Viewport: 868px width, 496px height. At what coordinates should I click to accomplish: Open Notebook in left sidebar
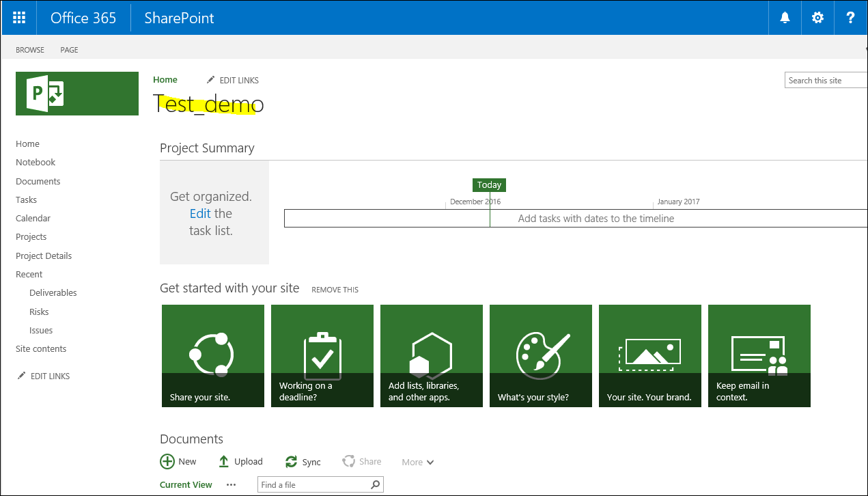click(36, 162)
